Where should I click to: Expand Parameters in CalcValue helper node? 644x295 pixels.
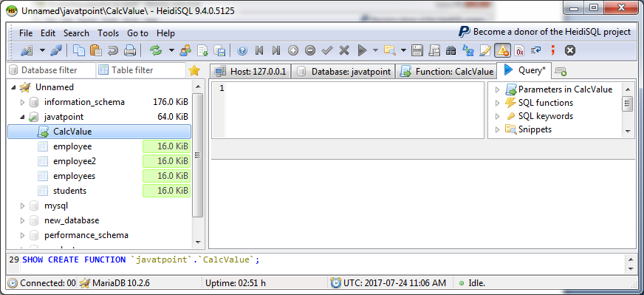(497, 89)
